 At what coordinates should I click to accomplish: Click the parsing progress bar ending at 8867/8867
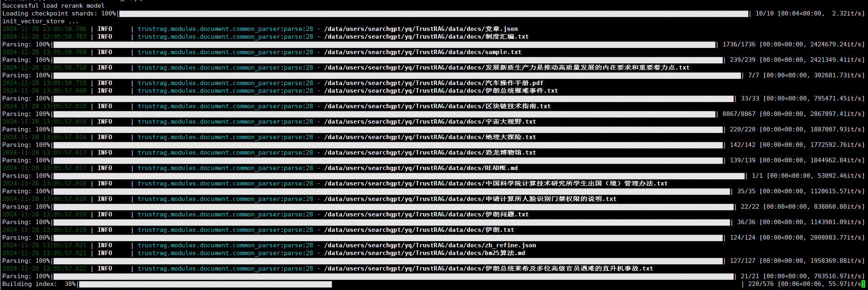pos(385,114)
